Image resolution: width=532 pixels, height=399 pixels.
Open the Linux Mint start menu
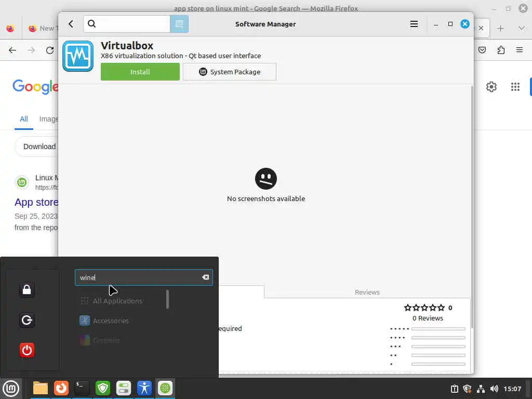pos(11,388)
